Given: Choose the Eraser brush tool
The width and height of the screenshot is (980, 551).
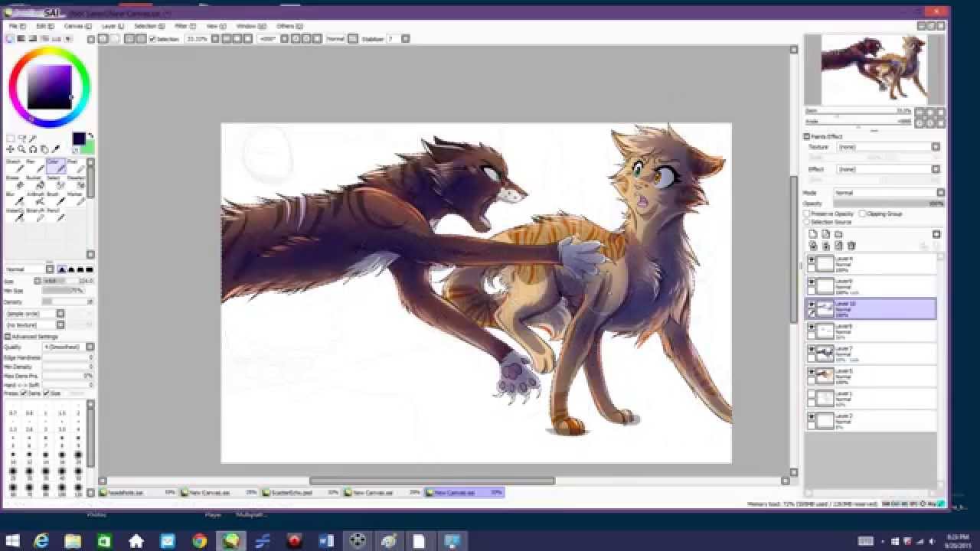Looking at the screenshot, I should tap(15, 181).
